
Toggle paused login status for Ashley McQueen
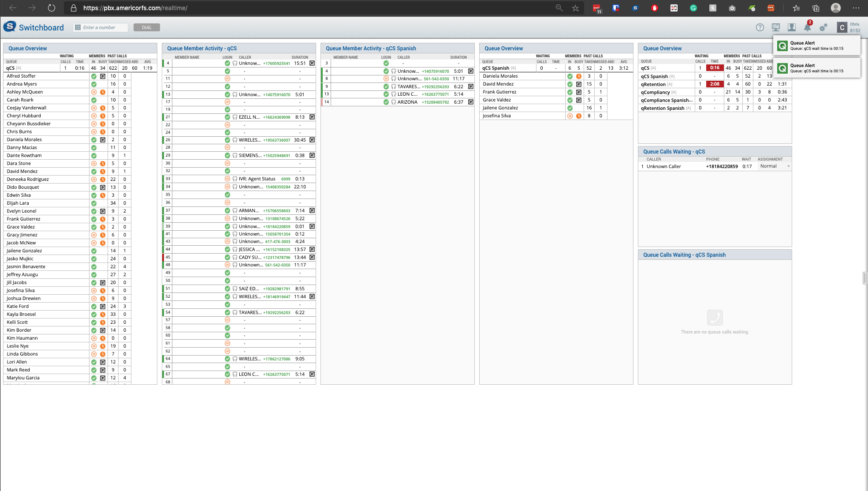tap(94, 92)
